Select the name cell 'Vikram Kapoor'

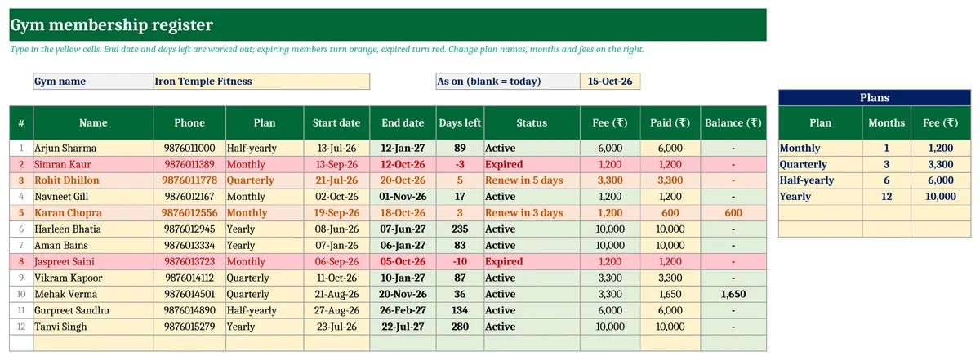click(93, 278)
